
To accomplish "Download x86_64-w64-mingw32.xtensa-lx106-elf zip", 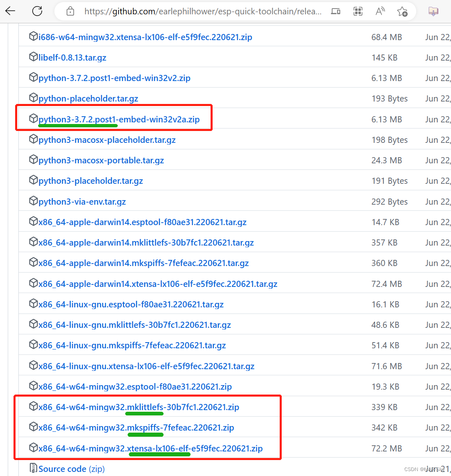I will [150, 449].
